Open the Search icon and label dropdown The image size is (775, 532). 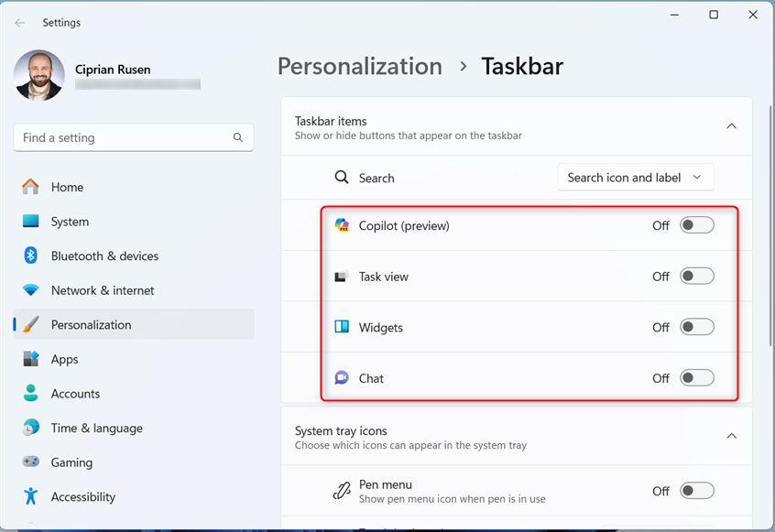pyautogui.click(x=636, y=178)
